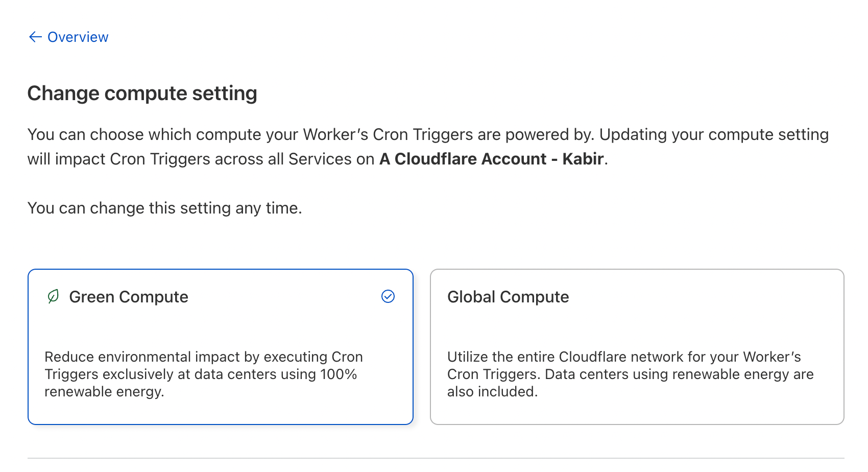The width and height of the screenshot is (868, 472).
Task: Click 'renewable energy.' ending the Green Compute text
Action: tap(104, 391)
